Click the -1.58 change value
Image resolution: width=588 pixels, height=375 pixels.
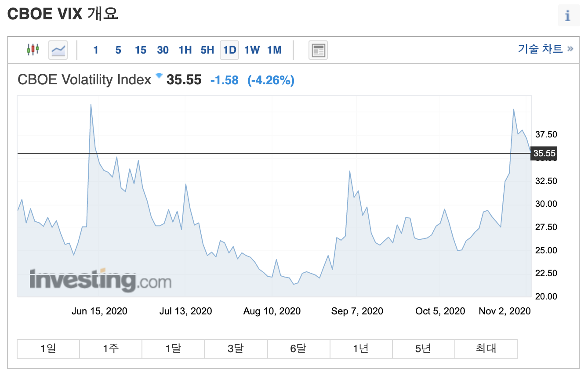225,80
